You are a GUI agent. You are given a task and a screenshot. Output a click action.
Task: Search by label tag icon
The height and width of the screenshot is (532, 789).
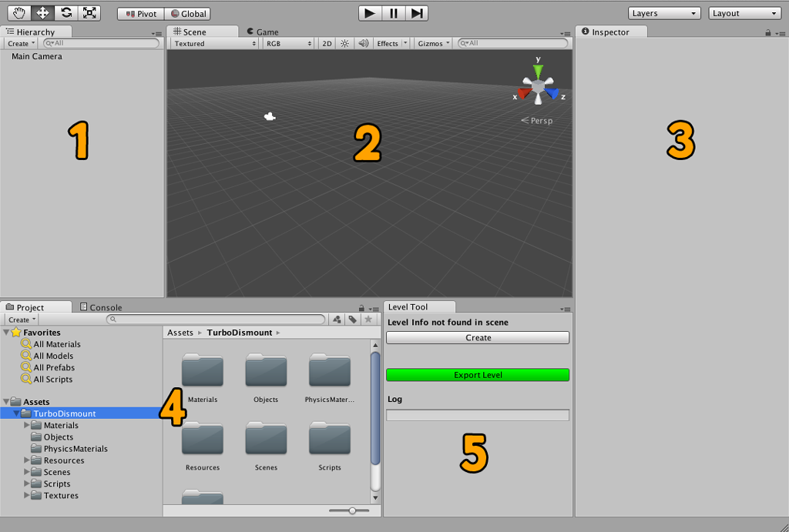[353, 320]
